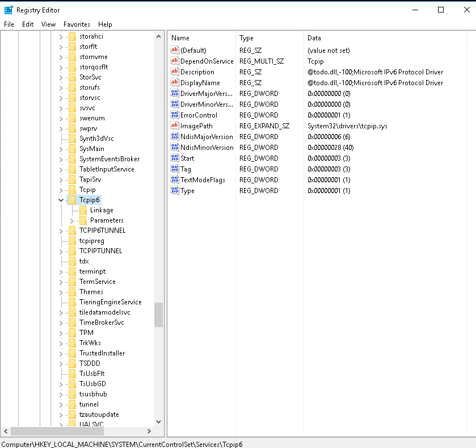Click the Registry Editor icon in title bar
The height and width of the screenshot is (448, 476).
pos(9,10)
